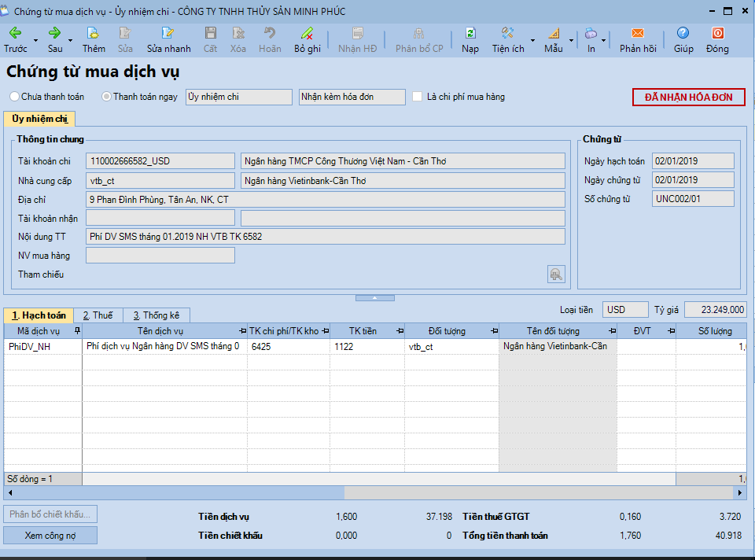Image resolution: width=755 pixels, height=560 pixels.
Task: Close the form with the Đóng icon
Action: point(717,33)
